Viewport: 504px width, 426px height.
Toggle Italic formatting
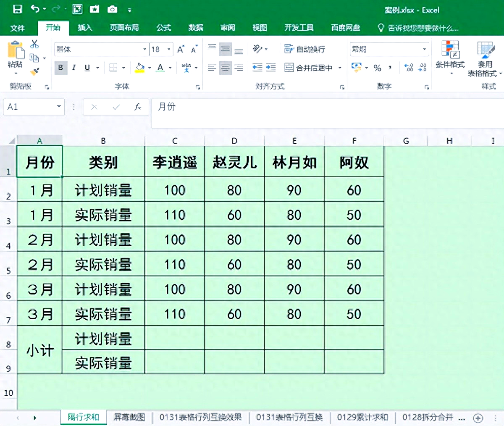(x=74, y=68)
